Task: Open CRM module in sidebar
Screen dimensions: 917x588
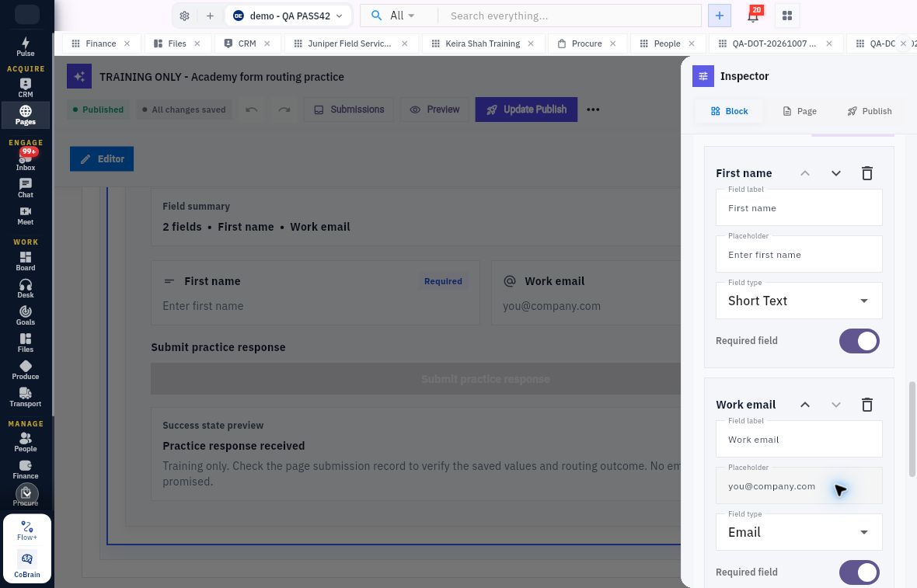Action: [25, 89]
